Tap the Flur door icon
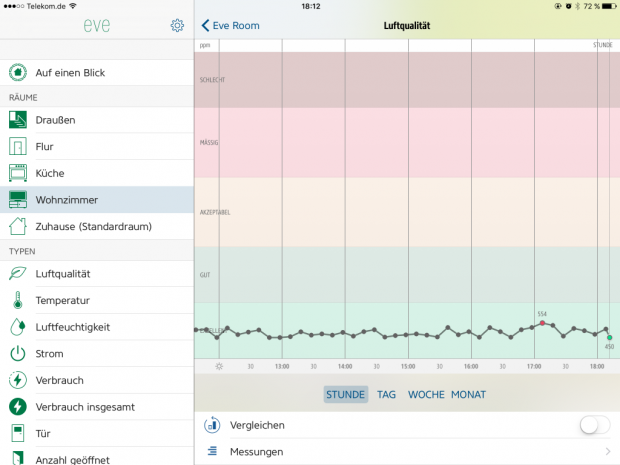The height and width of the screenshot is (465, 620). [x=18, y=147]
